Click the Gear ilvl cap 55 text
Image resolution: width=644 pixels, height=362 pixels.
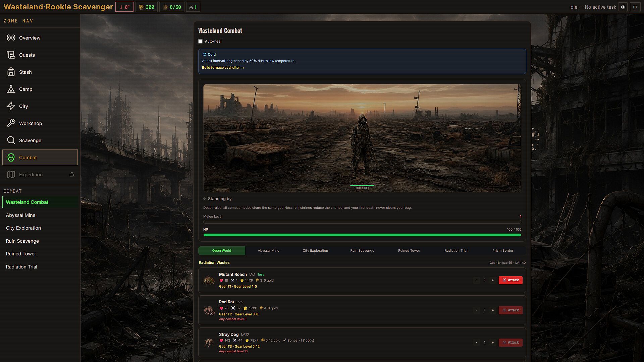(501, 263)
